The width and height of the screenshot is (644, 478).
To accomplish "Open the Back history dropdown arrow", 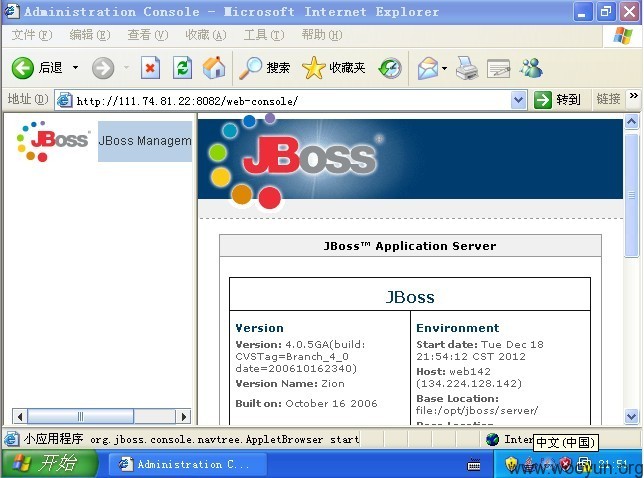I will (x=76, y=67).
